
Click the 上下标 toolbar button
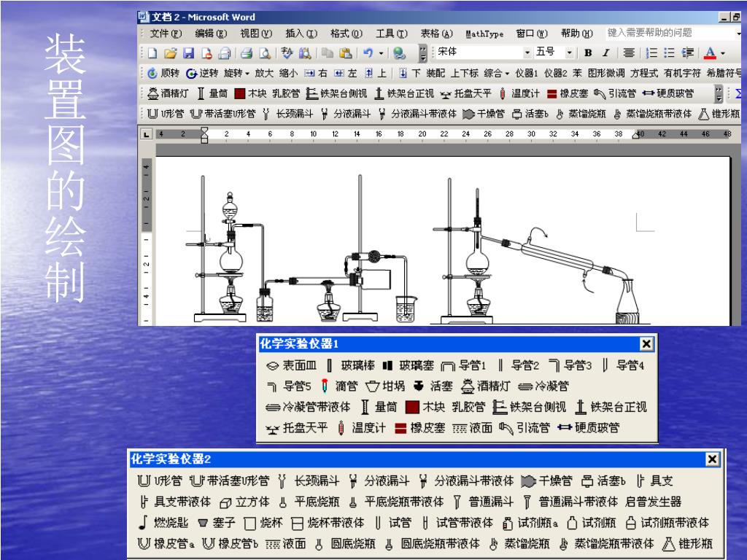(464, 73)
